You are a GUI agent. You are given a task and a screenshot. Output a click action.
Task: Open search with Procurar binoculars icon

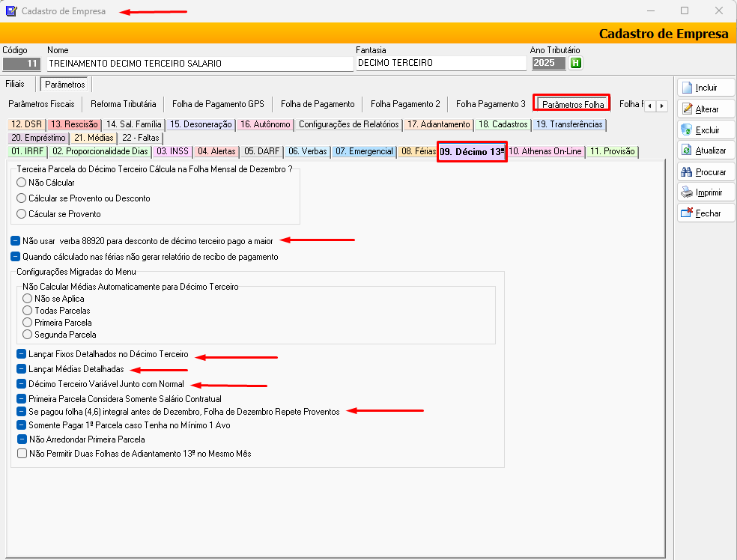pyautogui.click(x=687, y=171)
